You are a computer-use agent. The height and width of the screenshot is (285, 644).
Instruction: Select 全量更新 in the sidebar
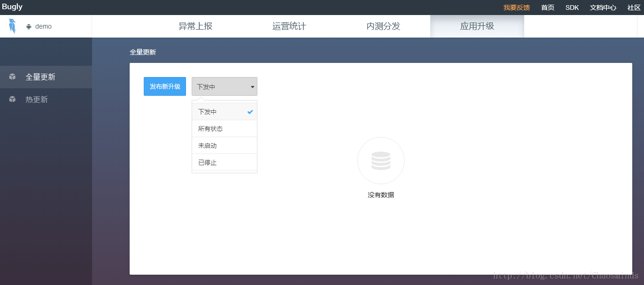(x=46, y=77)
